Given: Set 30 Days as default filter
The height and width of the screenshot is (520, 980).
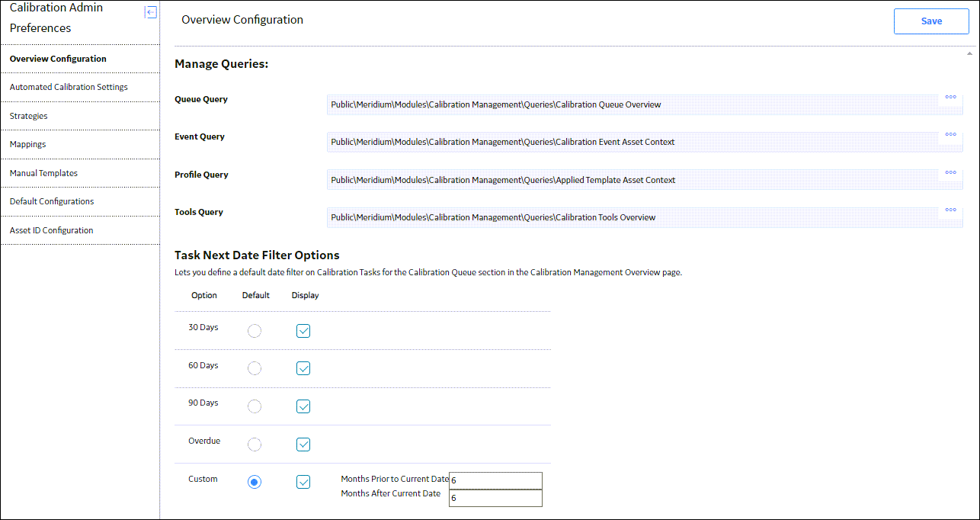Looking at the screenshot, I should point(255,331).
